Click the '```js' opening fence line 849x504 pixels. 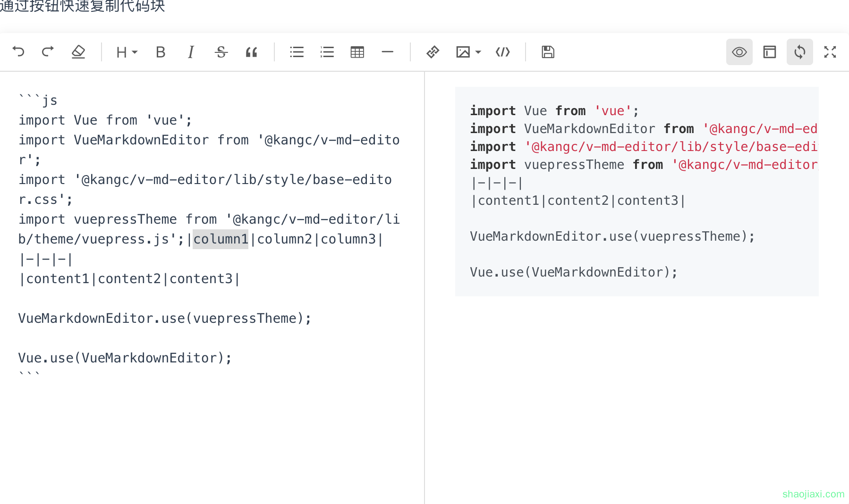[x=38, y=100]
